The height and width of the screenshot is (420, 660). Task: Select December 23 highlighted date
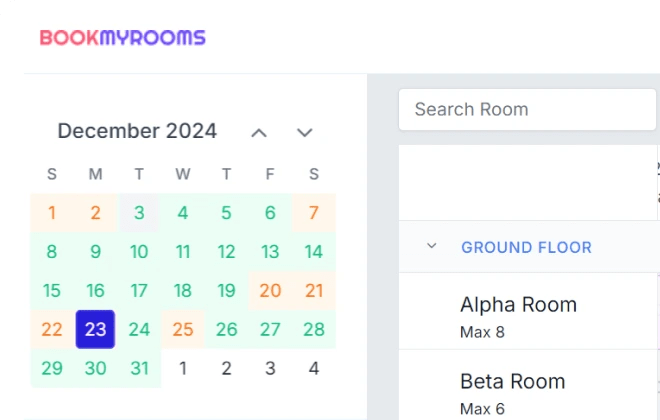pos(95,330)
